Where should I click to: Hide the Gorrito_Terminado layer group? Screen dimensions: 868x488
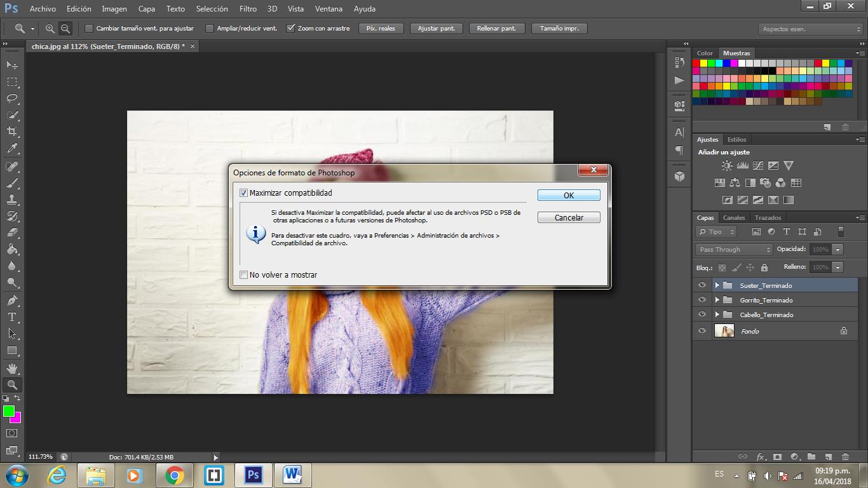pos(702,300)
